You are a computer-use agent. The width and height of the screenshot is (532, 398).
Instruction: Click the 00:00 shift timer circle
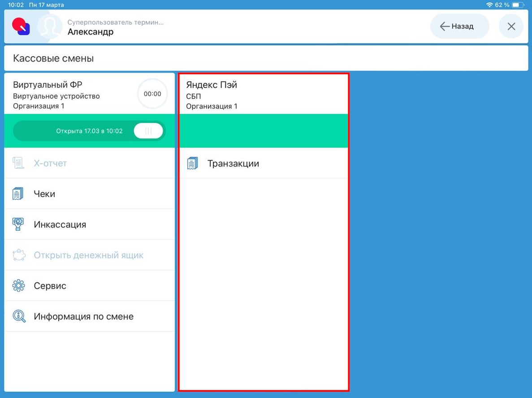(x=152, y=94)
